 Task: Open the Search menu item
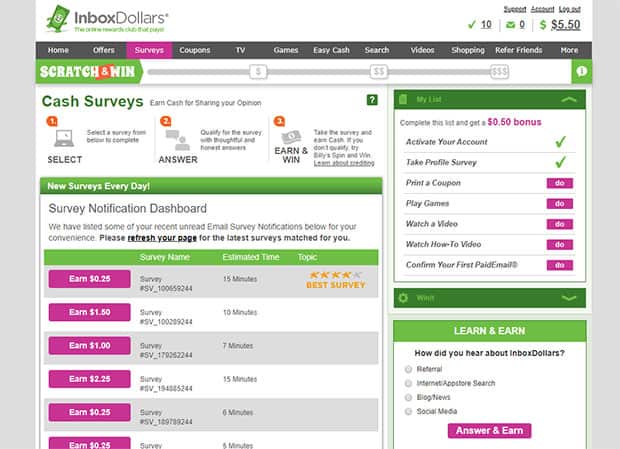(x=377, y=50)
